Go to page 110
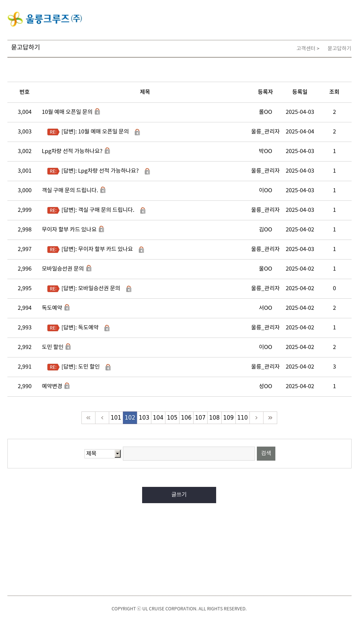Screen dimensions: 359x644 click(242, 418)
